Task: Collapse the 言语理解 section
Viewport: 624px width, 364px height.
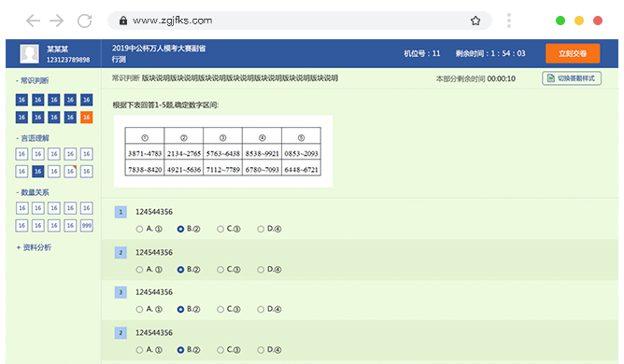Action: tap(33, 138)
